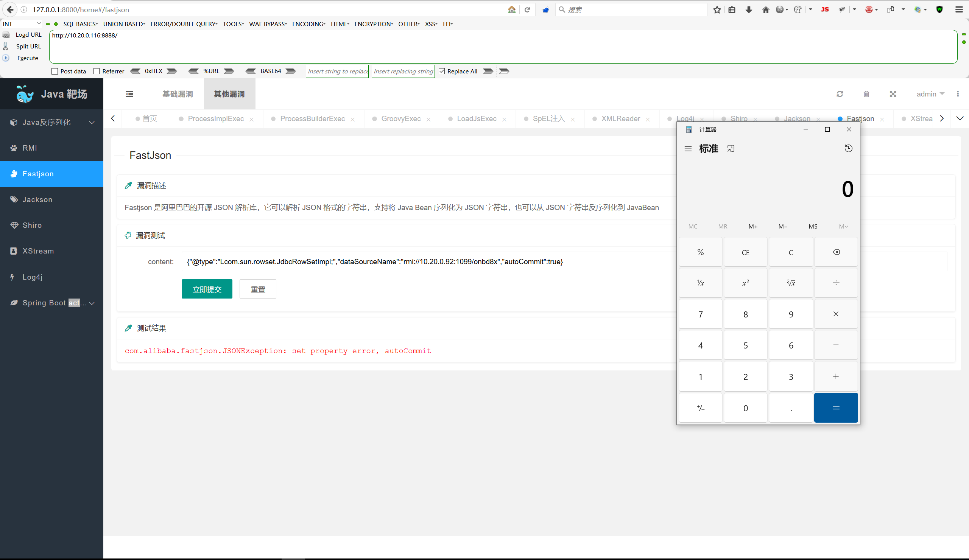Click the calculator keep-on-top icon
Viewport: 969px width, 560px height.
731,148
